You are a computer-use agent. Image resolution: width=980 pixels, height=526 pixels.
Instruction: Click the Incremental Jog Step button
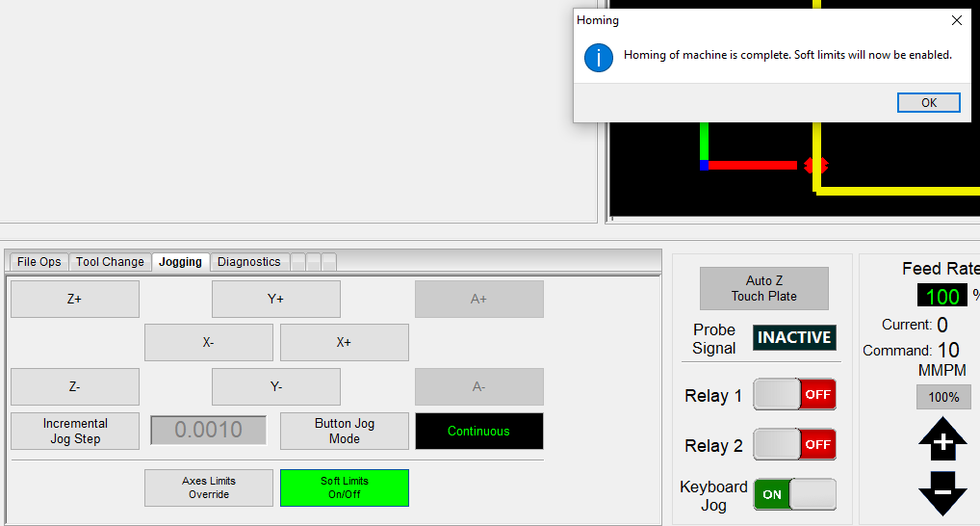pos(75,431)
